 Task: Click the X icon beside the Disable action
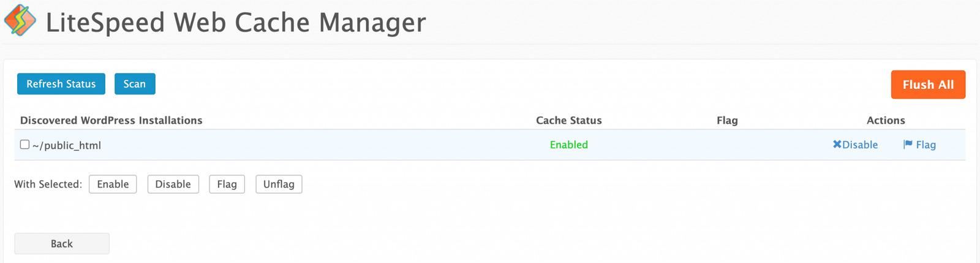tap(837, 145)
